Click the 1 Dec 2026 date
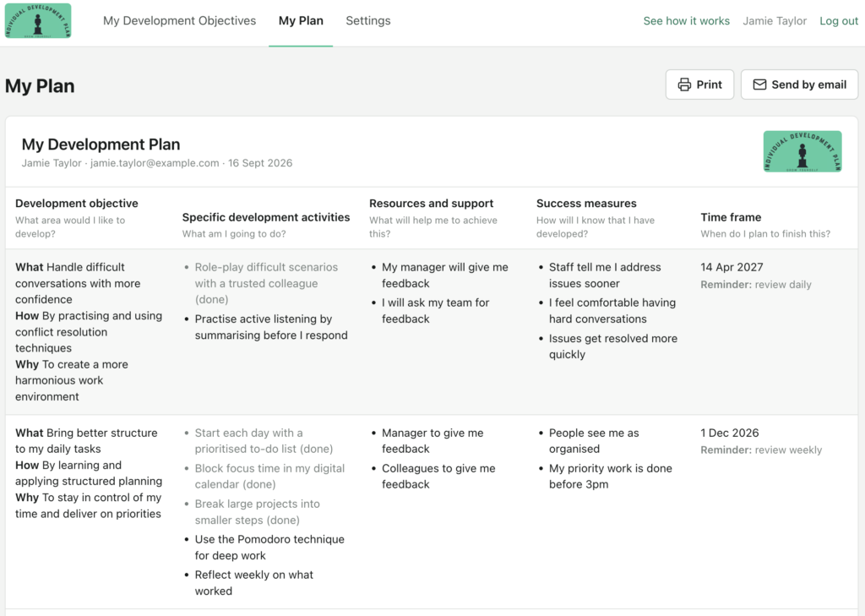Screen dimensions: 865x616 coord(729,433)
